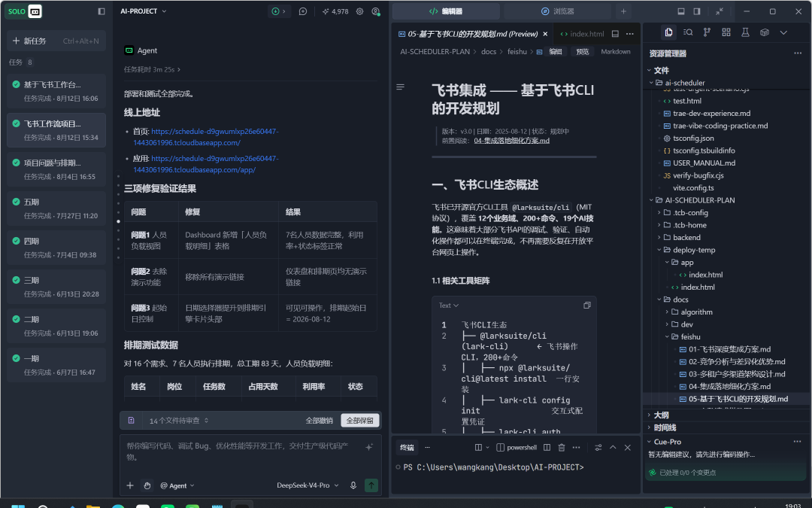Image resolution: width=812 pixels, height=508 pixels.
Task: Switch to 浏览器 tab
Action: [x=557, y=11]
